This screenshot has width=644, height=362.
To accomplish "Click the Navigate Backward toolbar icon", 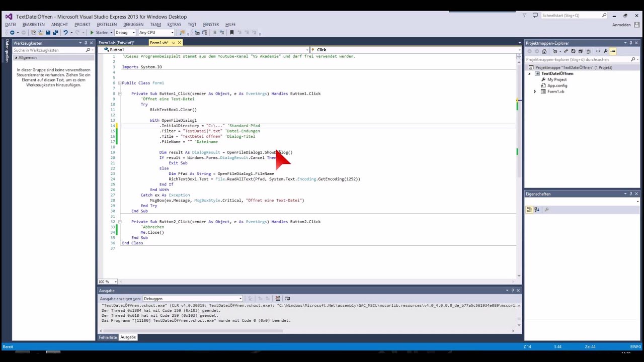I will pos(12,33).
